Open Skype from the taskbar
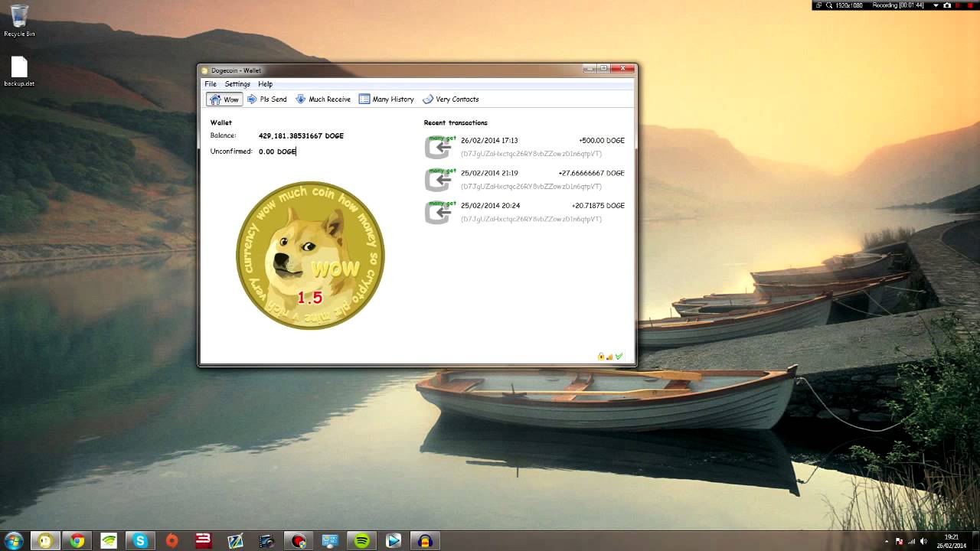The width and height of the screenshot is (980, 551). click(140, 540)
